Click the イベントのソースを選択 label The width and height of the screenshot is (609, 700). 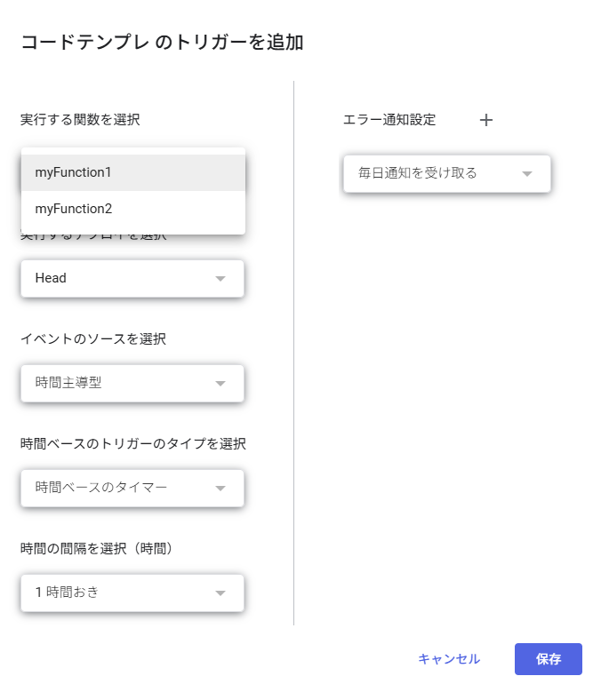93,338
